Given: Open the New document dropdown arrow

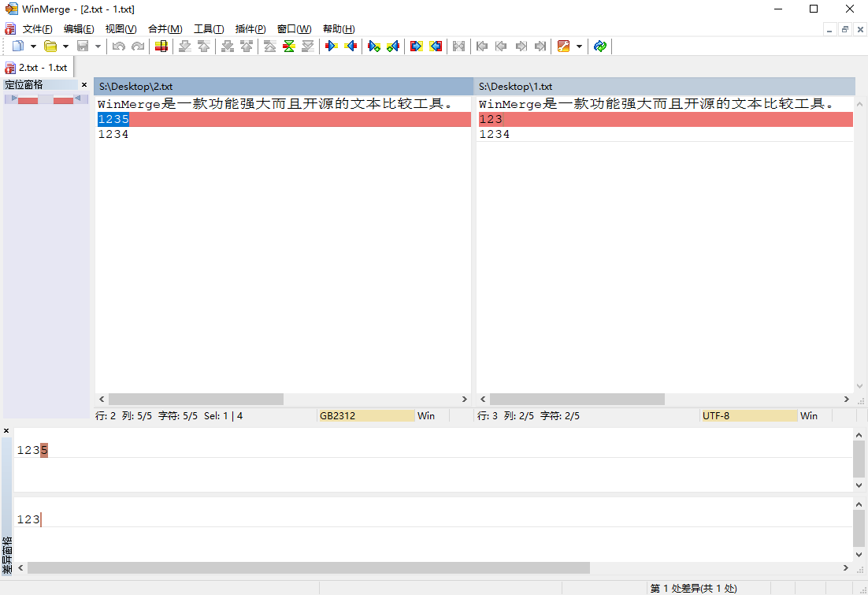Looking at the screenshot, I should point(32,46).
